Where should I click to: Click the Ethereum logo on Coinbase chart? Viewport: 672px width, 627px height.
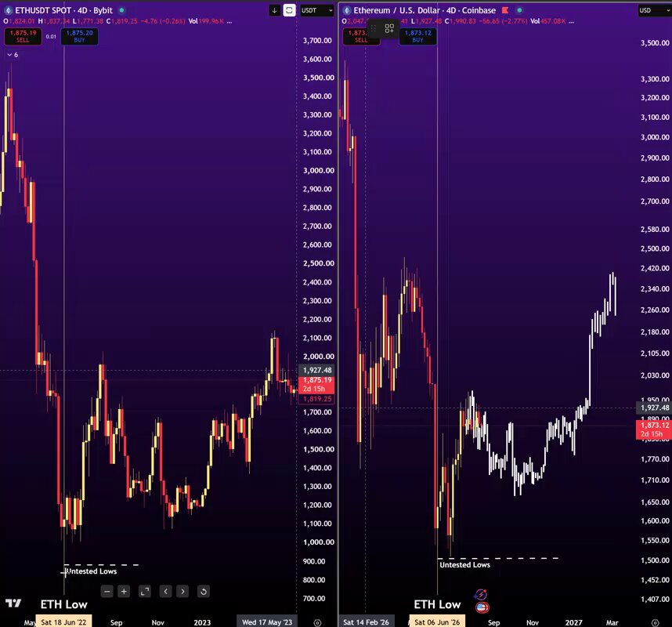(347, 10)
